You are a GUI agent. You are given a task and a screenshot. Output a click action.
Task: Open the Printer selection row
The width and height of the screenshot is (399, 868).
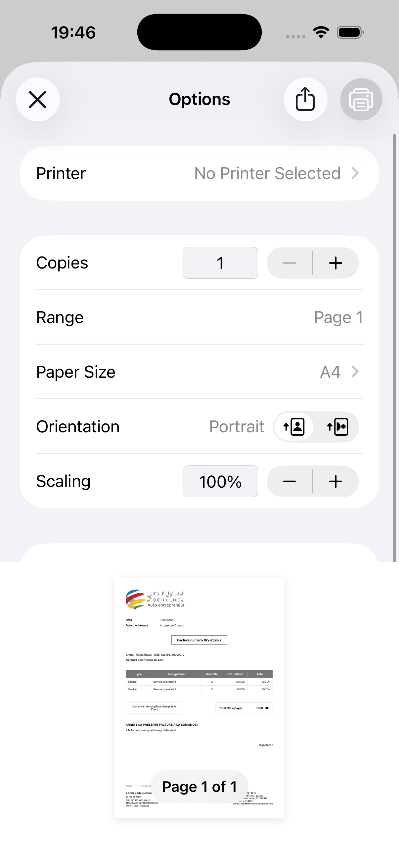[x=199, y=173]
